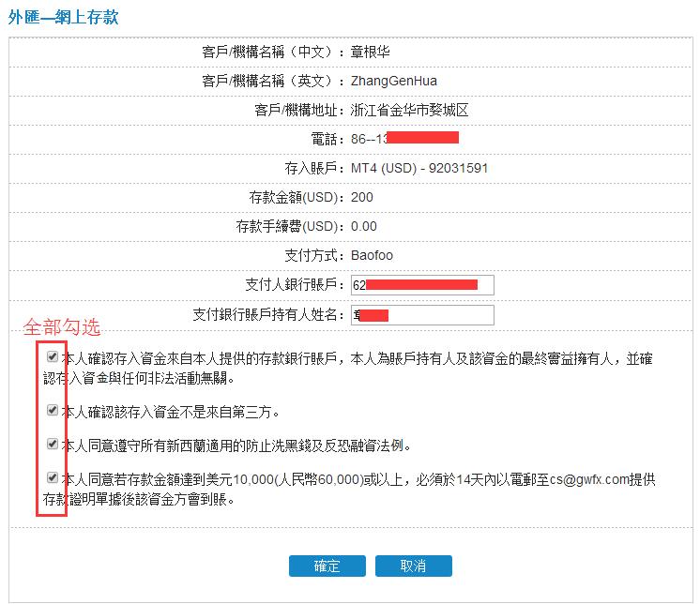
Task: Uncheck the not-from-third-party confirmation checkbox
Action: pyautogui.click(x=53, y=410)
